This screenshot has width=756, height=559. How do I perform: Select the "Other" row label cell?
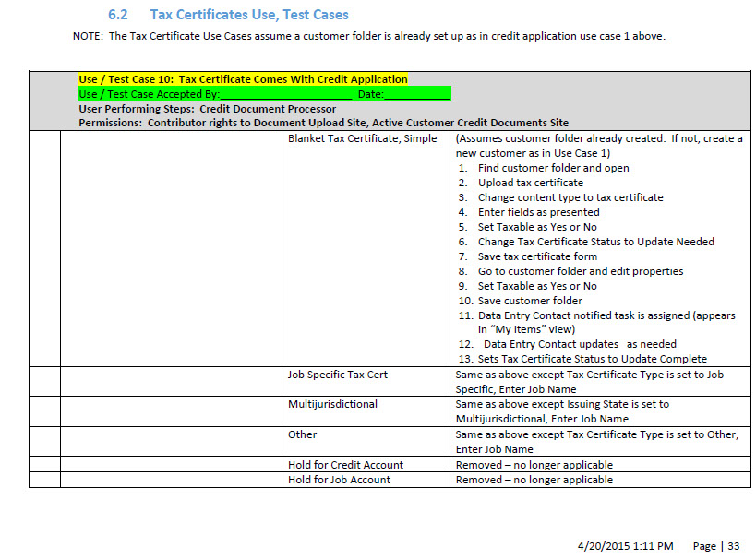302,434
